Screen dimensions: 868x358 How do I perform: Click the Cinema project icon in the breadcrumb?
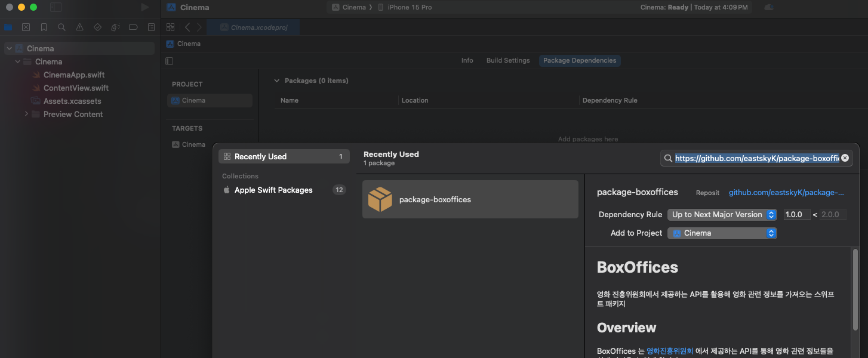tap(170, 44)
